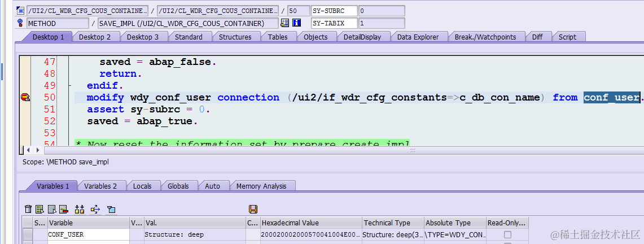The image size is (644, 244).
Task: Toggle the Read-Only checkbox for CONF_USER
Action: pyautogui.click(x=507, y=234)
